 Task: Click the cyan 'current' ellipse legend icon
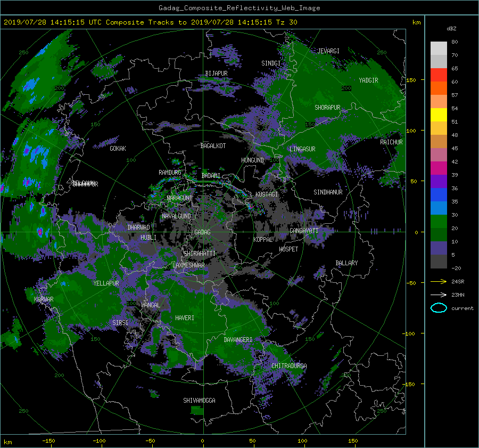click(x=439, y=308)
